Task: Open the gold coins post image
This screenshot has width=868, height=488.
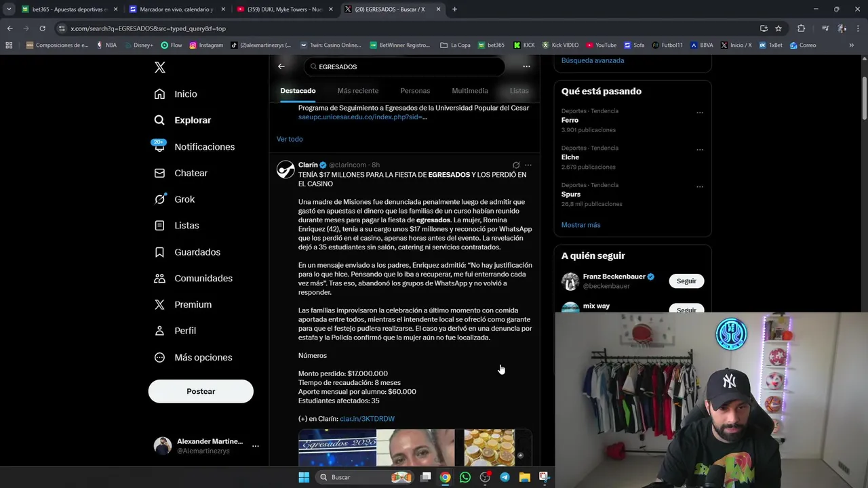Action: click(x=490, y=447)
